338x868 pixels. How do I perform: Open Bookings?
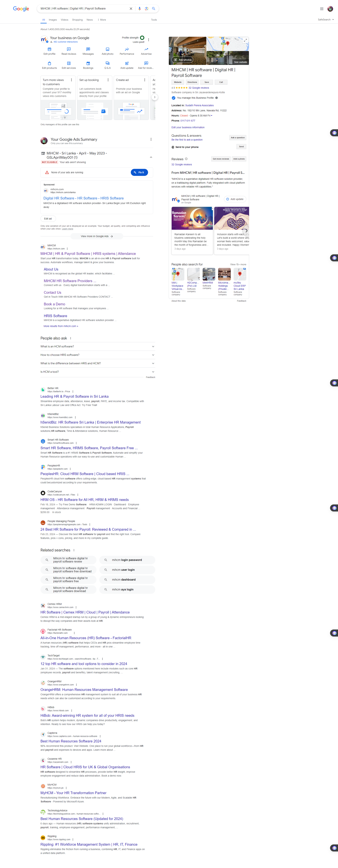pyautogui.click(x=88, y=65)
